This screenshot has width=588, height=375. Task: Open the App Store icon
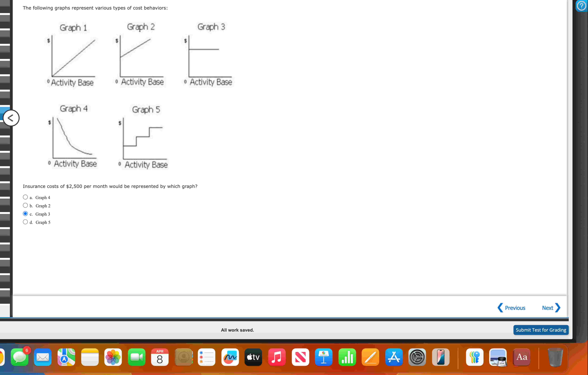click(x=394, y=357)
